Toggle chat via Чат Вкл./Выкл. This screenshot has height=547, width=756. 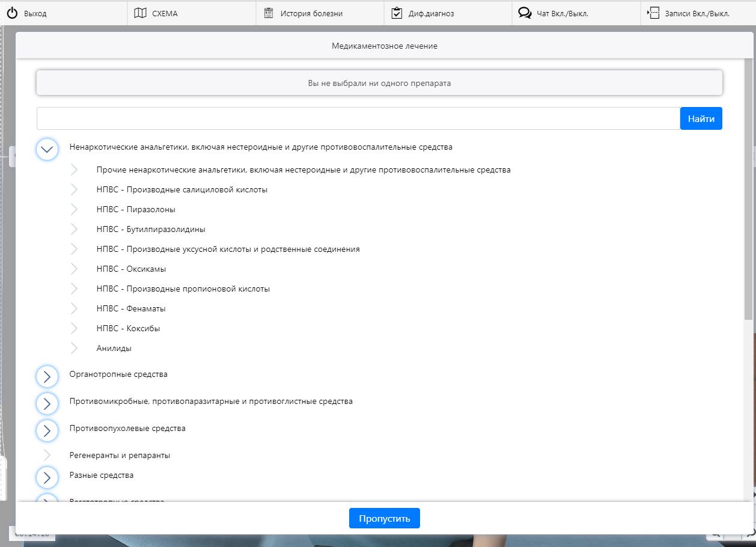(x=562, y=13)
